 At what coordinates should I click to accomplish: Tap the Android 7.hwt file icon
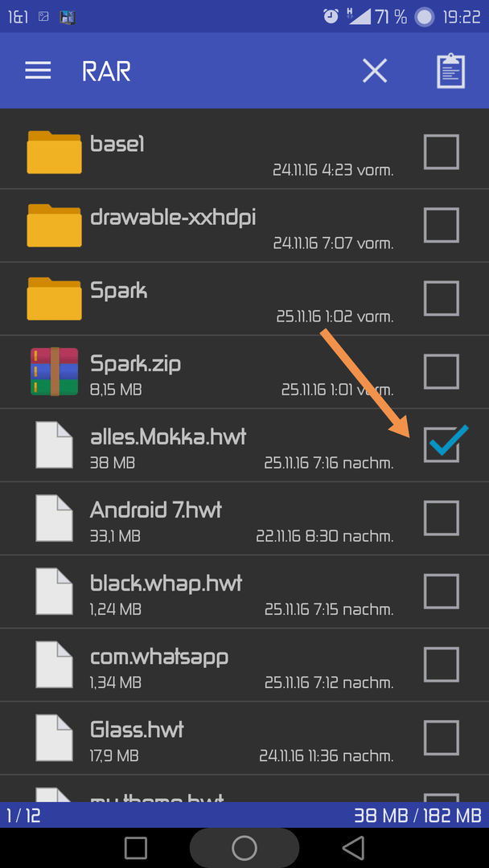pos(54,518)
